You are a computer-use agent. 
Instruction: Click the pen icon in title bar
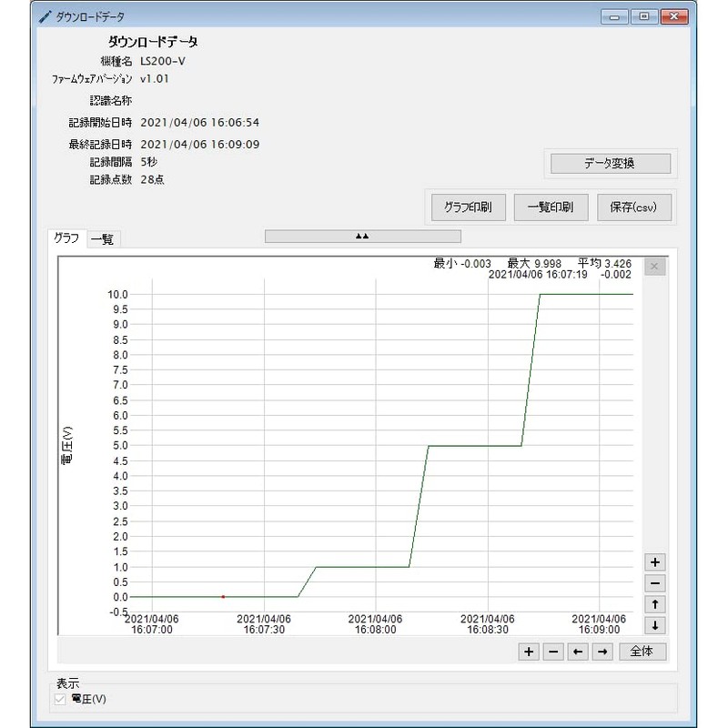coord(45,16)
